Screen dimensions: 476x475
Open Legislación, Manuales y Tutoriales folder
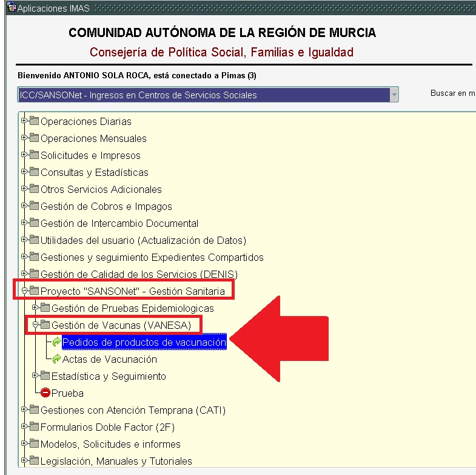pos(116,461)
